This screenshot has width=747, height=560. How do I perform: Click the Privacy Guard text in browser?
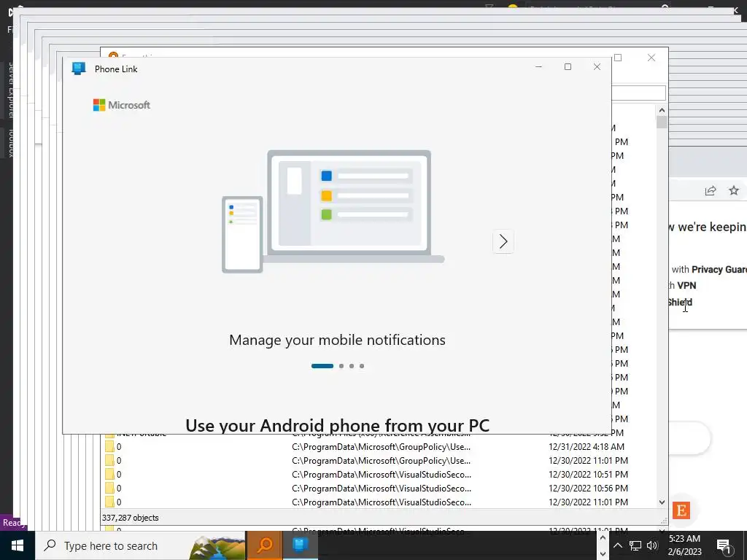pos(719,270)
